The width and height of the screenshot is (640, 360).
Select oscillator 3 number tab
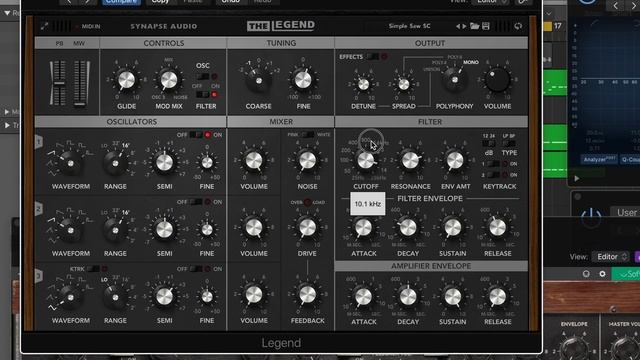pos(38,276)
